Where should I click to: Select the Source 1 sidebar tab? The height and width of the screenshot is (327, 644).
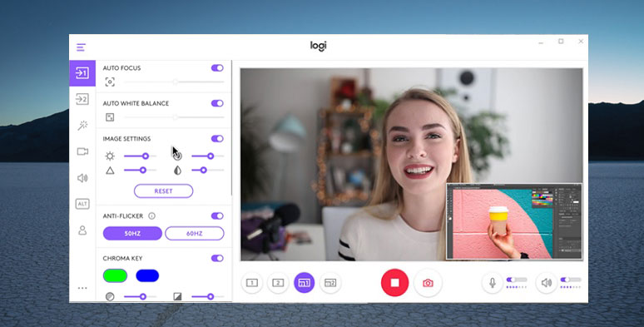pyautogui.click(x=82, y=73)
